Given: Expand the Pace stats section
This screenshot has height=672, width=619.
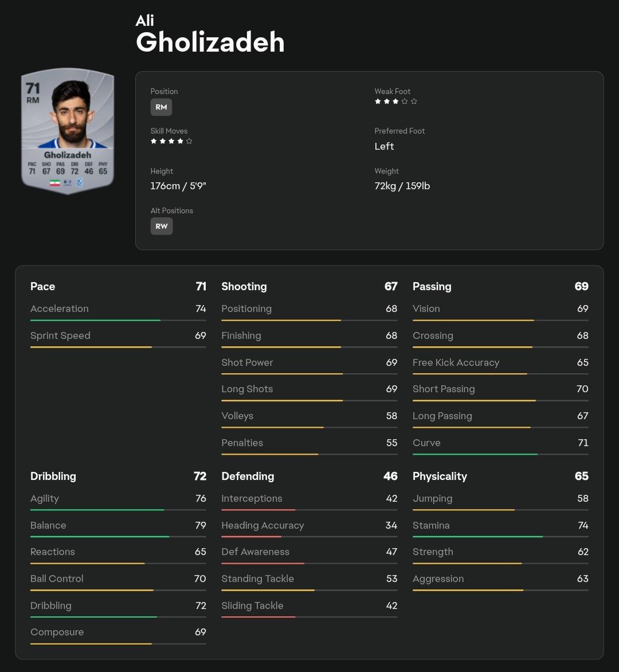Looking at the screenshot, I should (x=42, y=287).
